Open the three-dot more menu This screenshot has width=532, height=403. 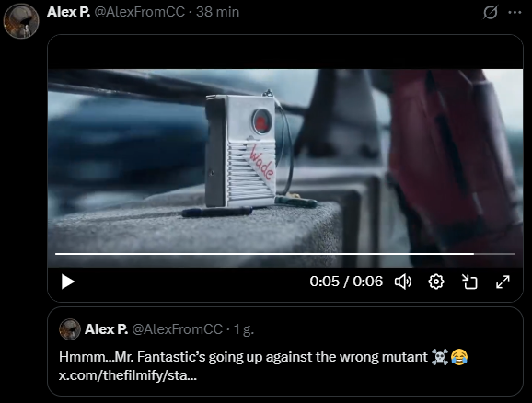coord(515,13)
